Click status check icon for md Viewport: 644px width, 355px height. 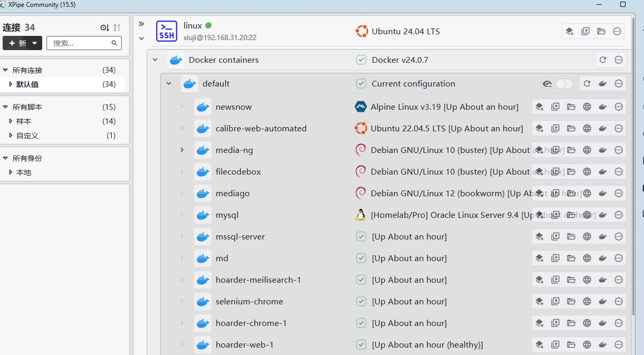(361, 258)
